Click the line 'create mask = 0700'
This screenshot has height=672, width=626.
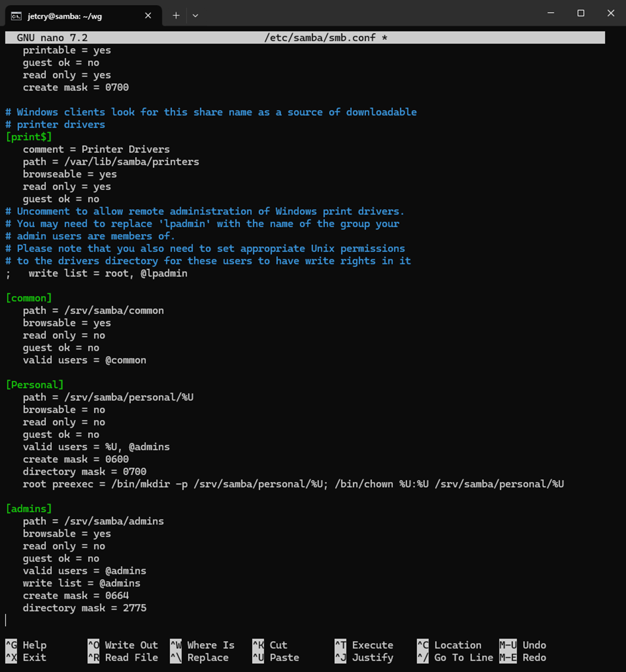click(76, 87)
